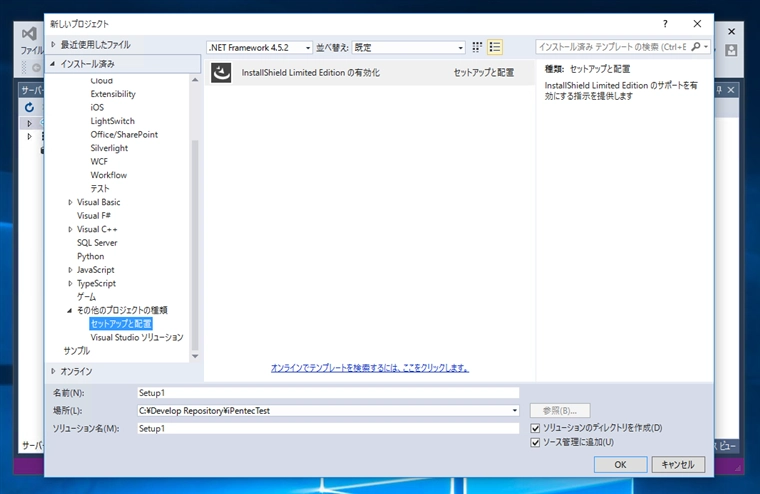This screenshot has height=494, width=760.
Task: Open the dialog help question mark
Action: click(665, 24)
